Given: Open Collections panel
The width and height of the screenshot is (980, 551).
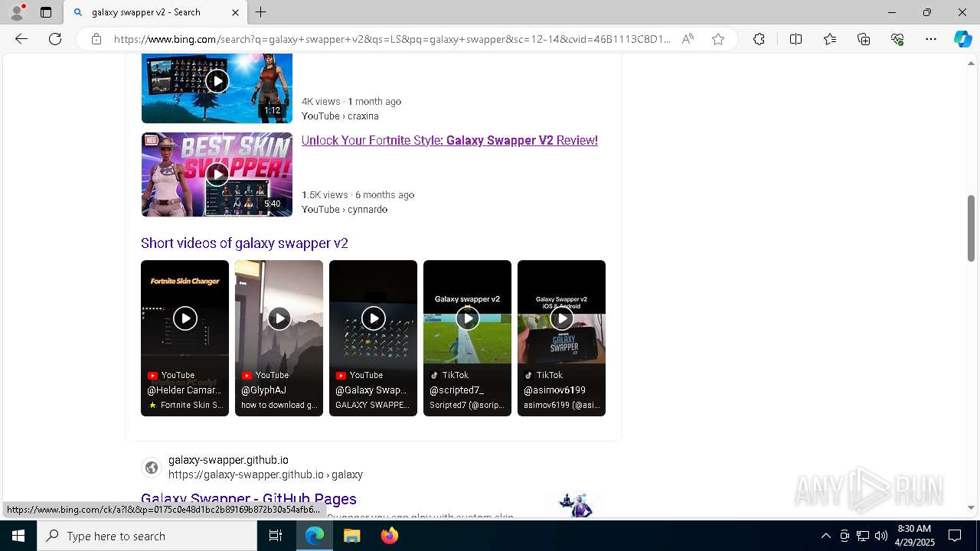Looking at the screenshot, I should coord(864,39).
